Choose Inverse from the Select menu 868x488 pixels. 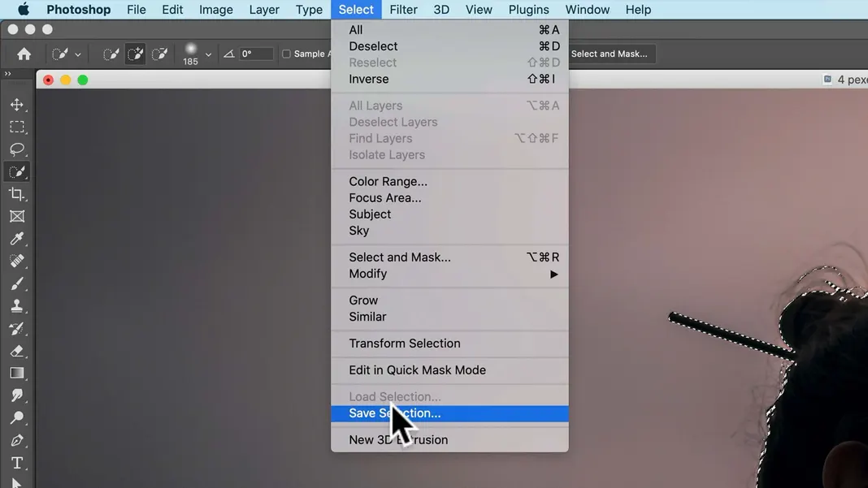(449, 79)
